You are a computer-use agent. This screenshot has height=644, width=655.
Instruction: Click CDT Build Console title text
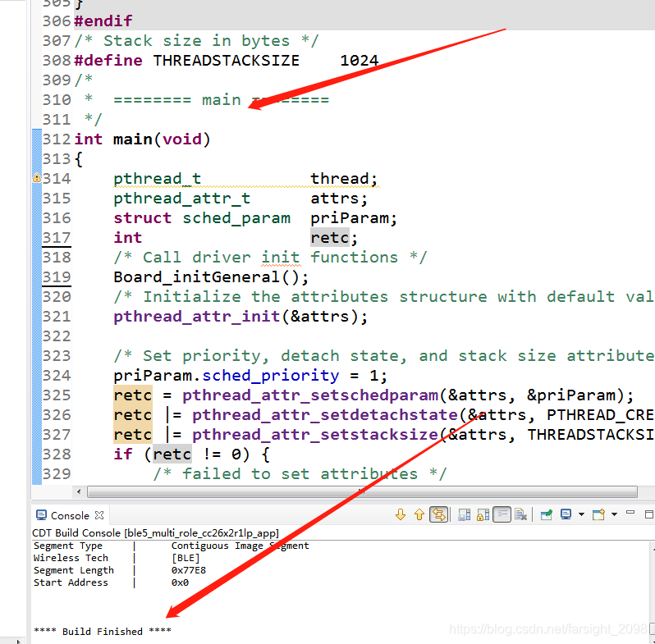155,533
